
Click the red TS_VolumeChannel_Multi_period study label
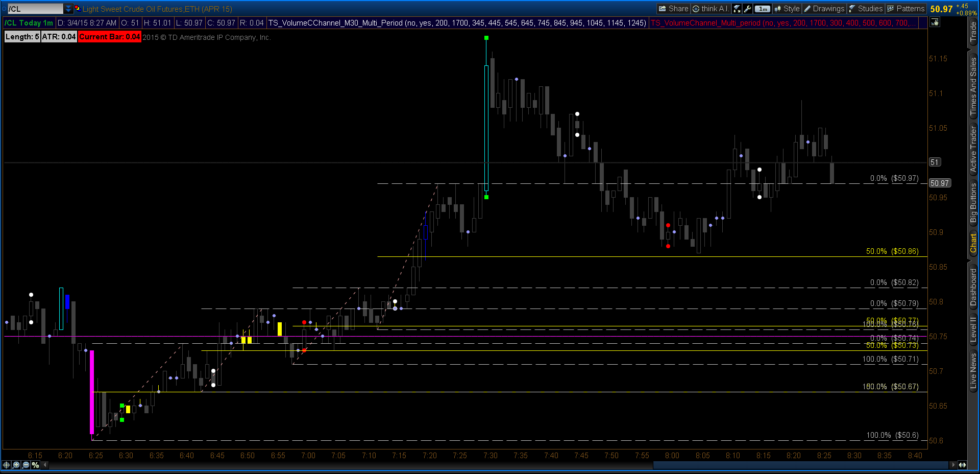click(783, 23)
